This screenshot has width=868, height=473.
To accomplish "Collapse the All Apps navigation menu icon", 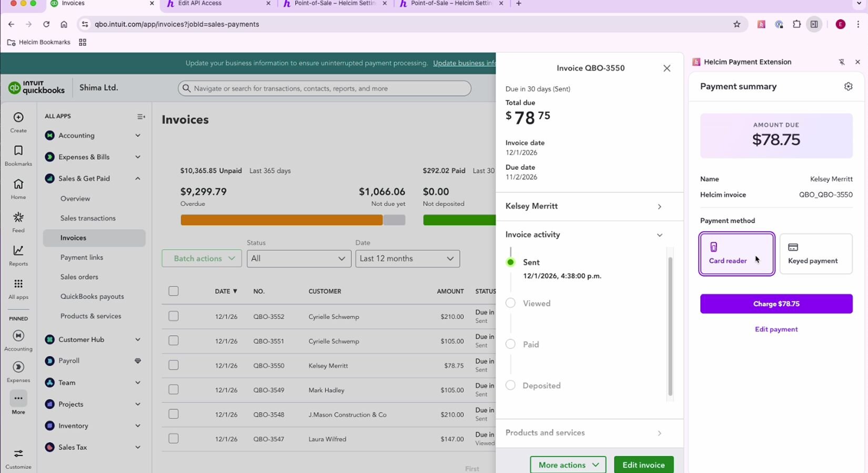I will (141, 117).
